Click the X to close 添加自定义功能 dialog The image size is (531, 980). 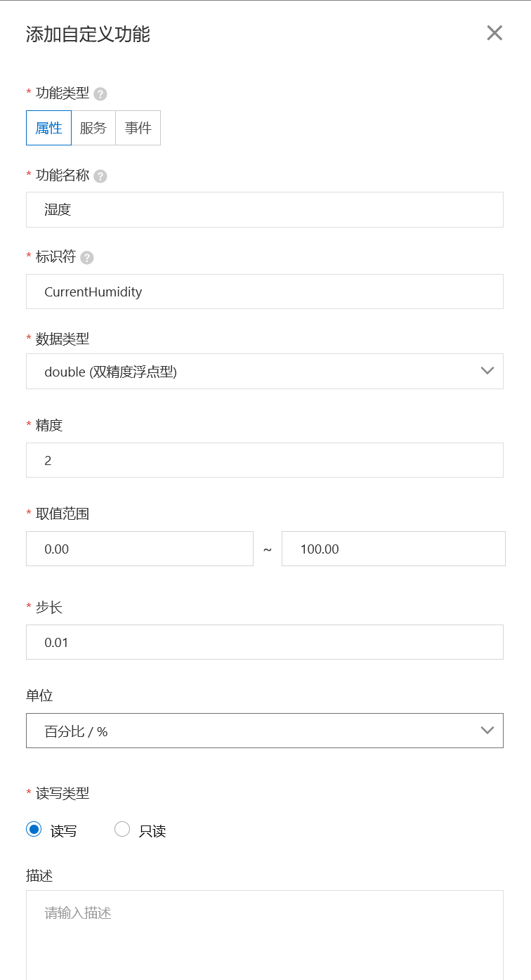(x=494, y=33)
